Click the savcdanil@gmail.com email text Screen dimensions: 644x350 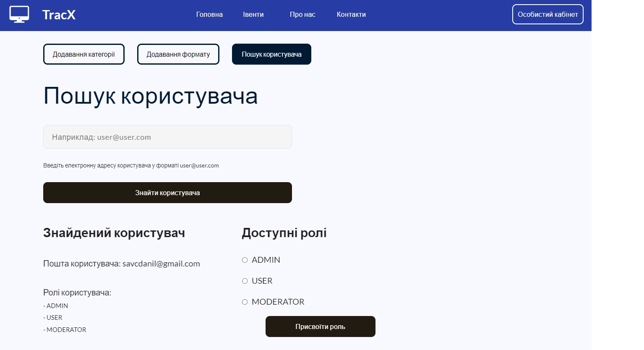[161, 264]
